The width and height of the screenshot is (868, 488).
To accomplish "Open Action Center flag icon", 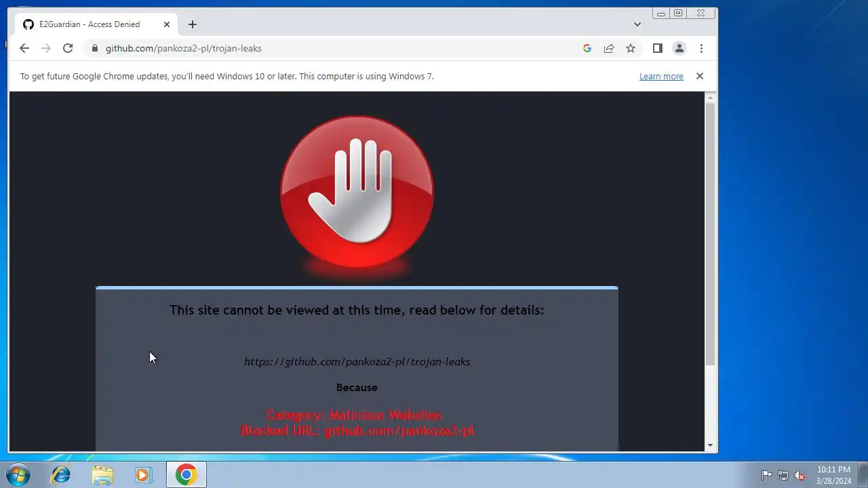I will point(766,475).
